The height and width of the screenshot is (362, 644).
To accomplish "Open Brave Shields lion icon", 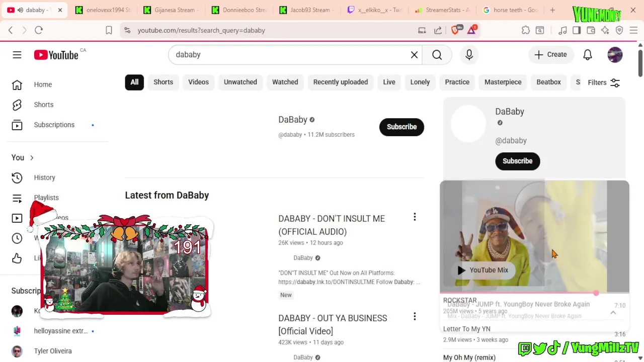I will point(456,30).
